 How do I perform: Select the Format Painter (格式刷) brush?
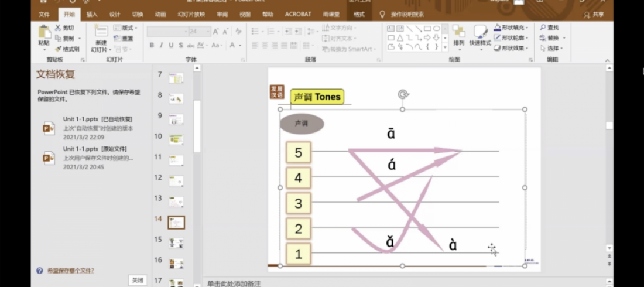click(58, 49)
